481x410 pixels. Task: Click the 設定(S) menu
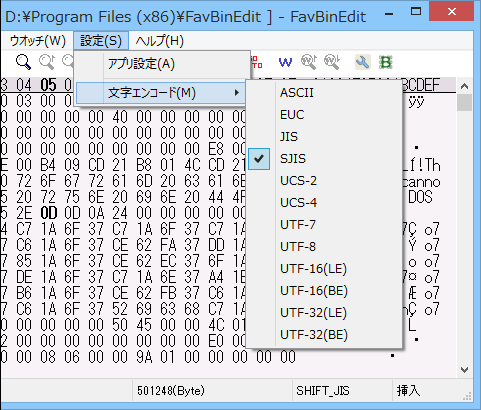point(101,41)
